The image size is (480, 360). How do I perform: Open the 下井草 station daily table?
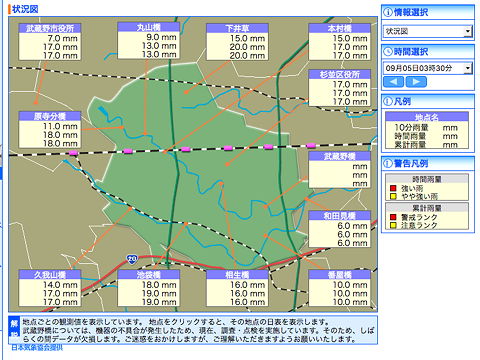point(237,42)
